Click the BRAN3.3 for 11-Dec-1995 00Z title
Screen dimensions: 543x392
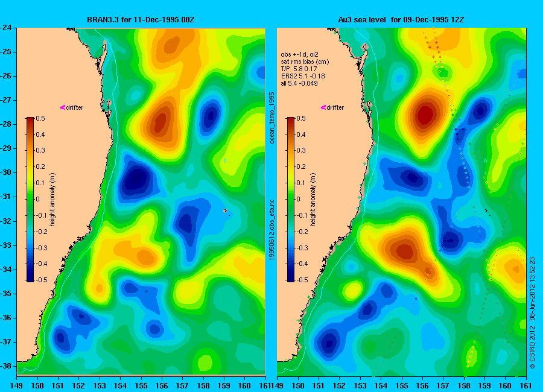click(141, 20)
